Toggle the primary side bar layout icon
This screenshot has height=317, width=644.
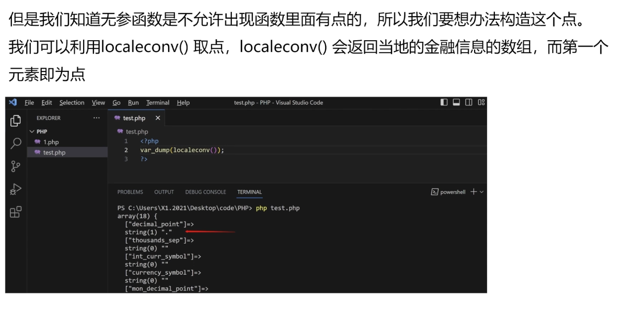(444, 102)
